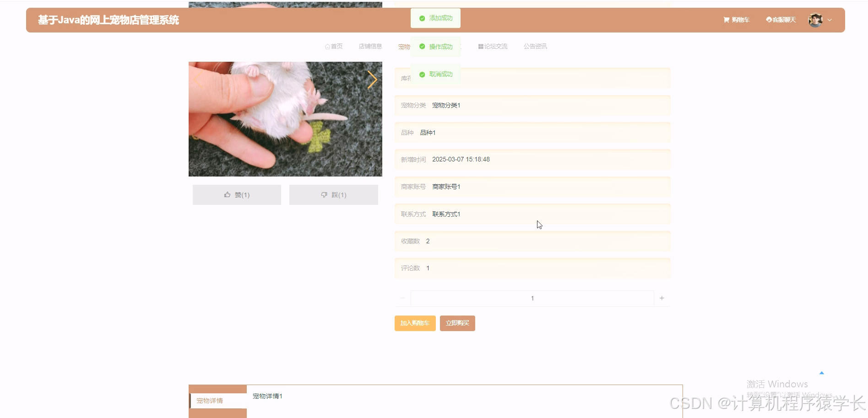
Task: Open the 公告资讯 menu item
Action: coord(534,46)
